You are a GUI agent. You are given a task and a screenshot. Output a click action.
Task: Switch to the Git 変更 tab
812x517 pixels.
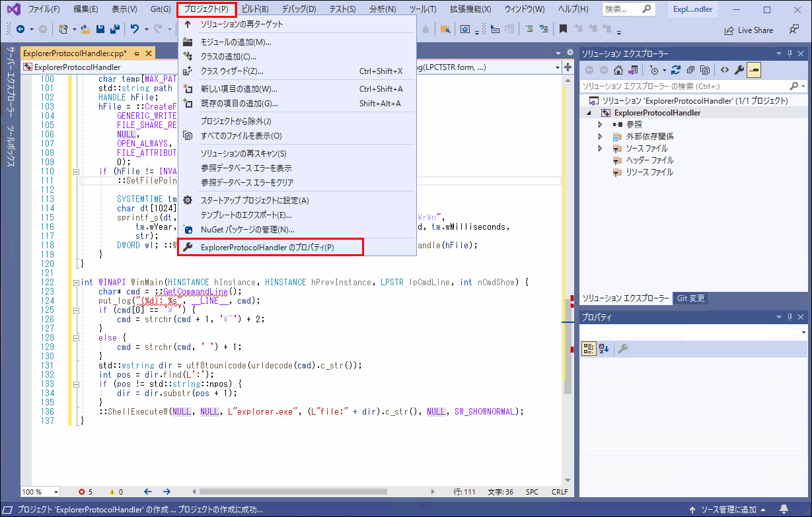[690, 298]
